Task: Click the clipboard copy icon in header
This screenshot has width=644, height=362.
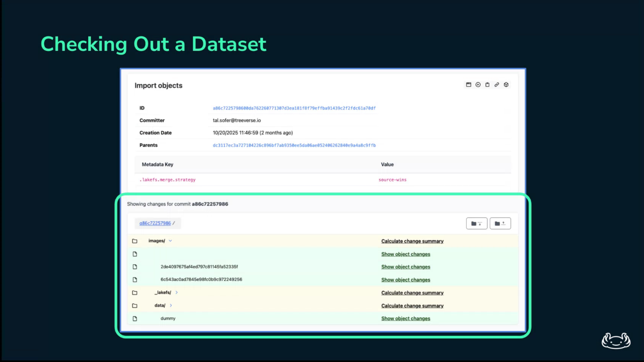Action: coord(487,85)
